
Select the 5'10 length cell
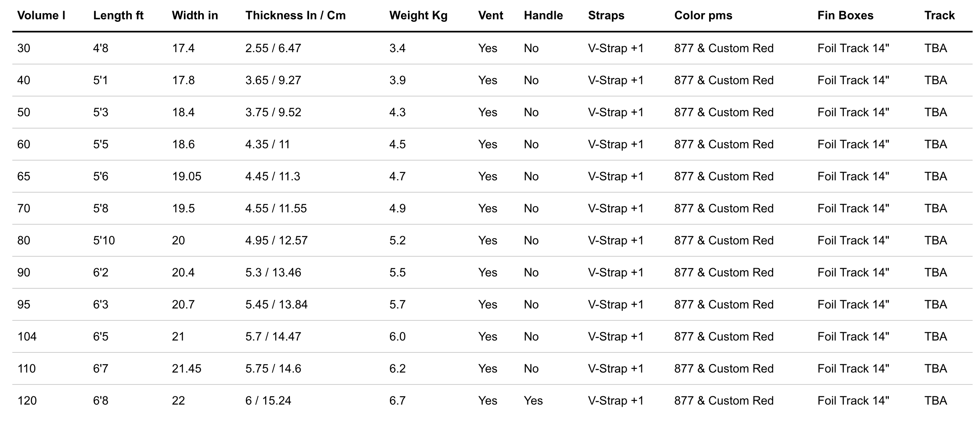104,240
